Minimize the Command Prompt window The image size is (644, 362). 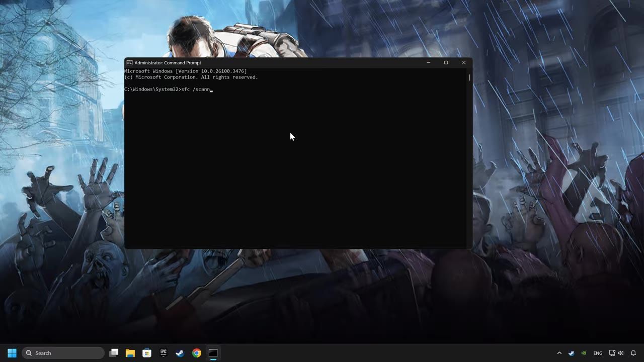pos(428,63)
